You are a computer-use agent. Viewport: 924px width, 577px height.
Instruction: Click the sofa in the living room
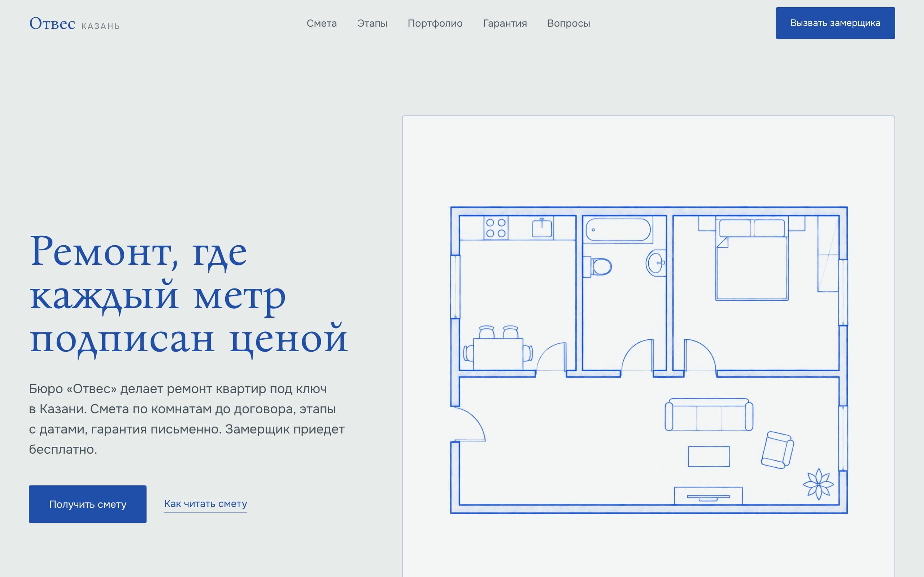[x=709, y=415]
